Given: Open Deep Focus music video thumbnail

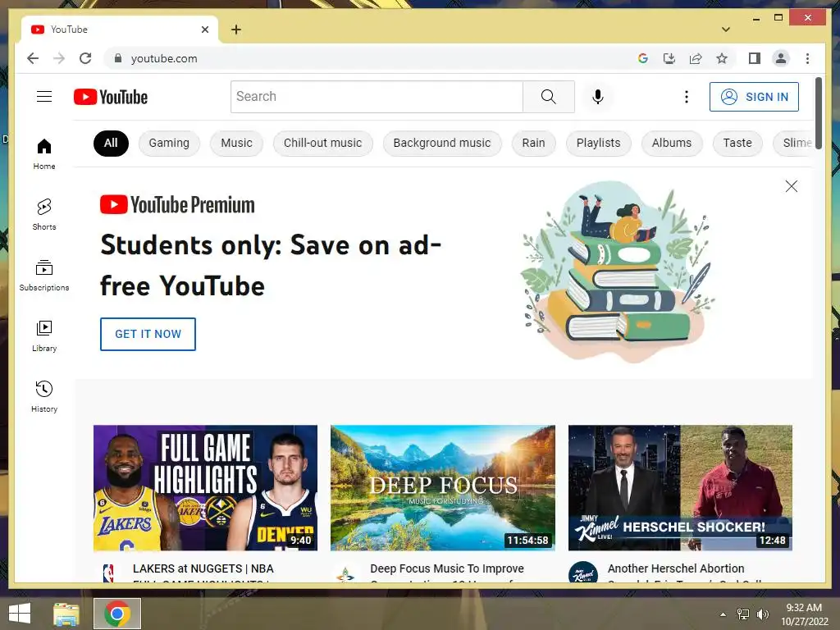Looking at the screenshot, I should 443,488.
